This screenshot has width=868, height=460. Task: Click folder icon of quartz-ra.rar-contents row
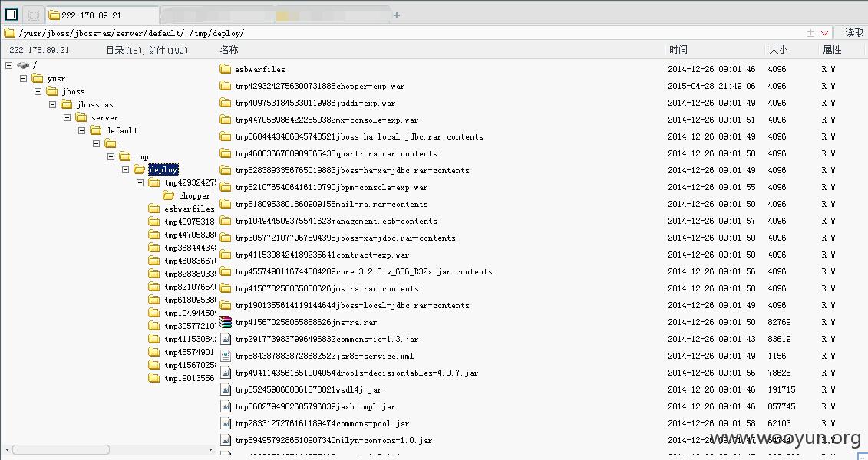click(x=226, y=153)
